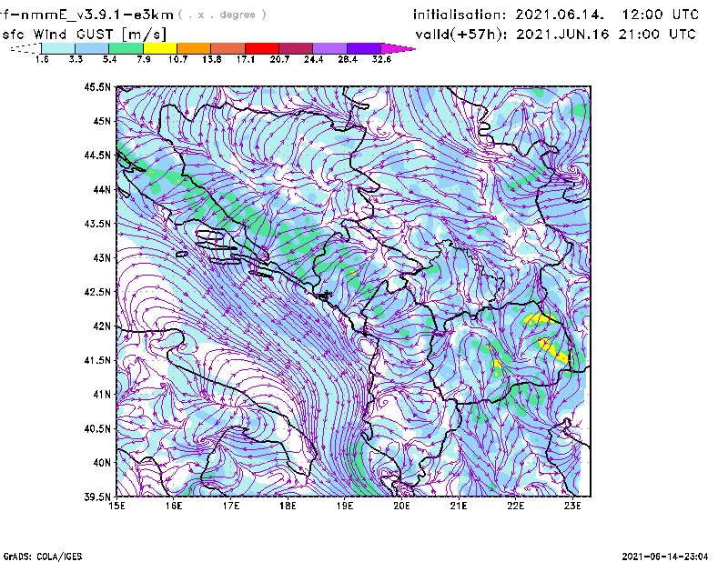Click the violet 28.4-32.6 legend swatch
Screen dimensions: 728x562
pos(363,48)
